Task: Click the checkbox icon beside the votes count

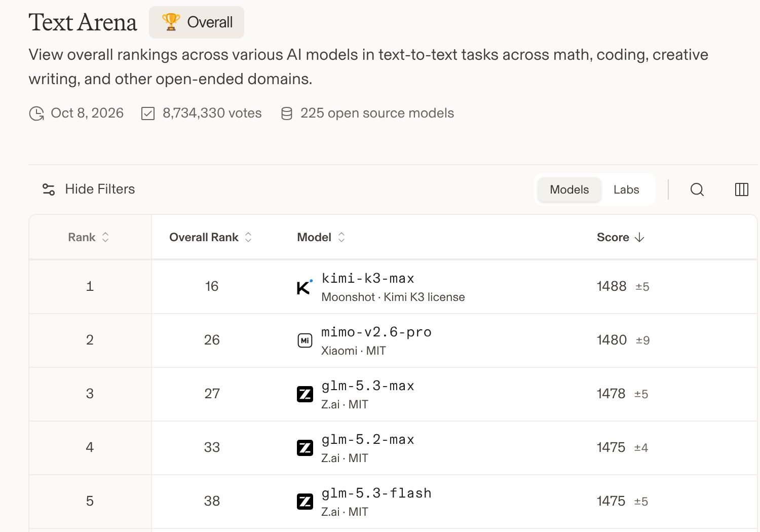Action: click(148, 113)
